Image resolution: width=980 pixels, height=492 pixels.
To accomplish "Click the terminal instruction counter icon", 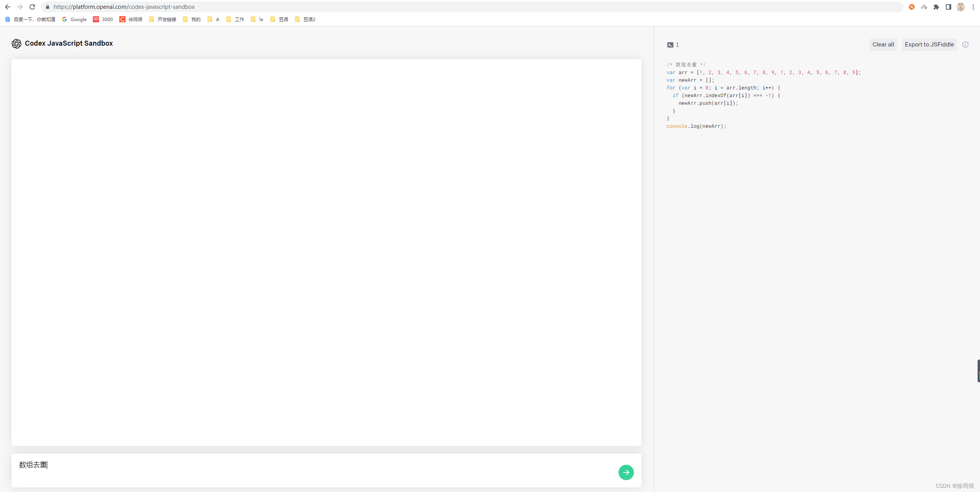I will tap(670, 45).
